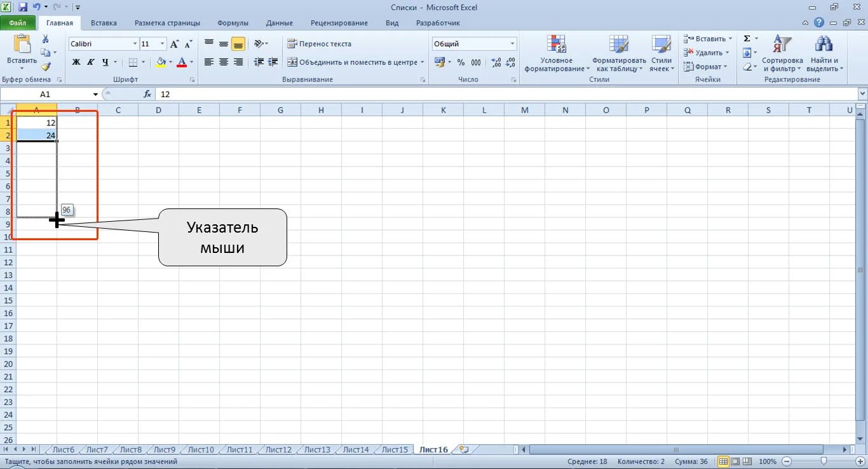Align text to top of cell

(x=209, y=44)
